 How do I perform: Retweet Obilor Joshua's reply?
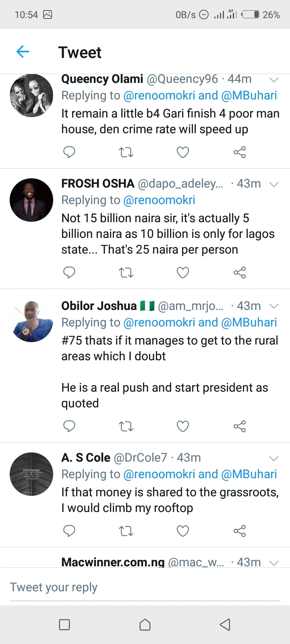(126, 426)
